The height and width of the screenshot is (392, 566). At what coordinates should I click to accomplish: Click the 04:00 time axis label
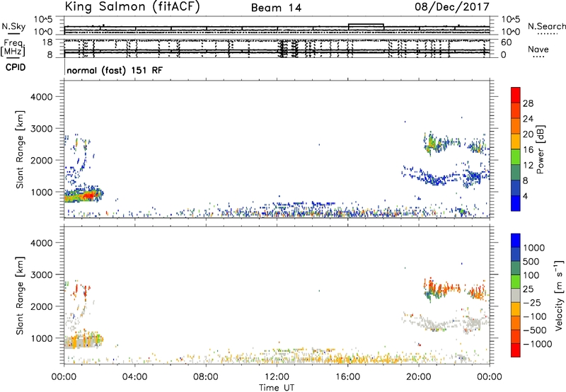pos(135,377)
